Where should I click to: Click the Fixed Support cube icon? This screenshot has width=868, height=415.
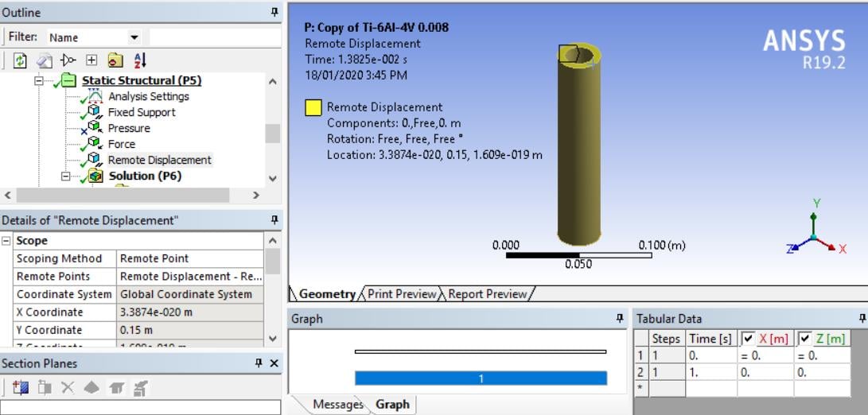click(94, 112)
